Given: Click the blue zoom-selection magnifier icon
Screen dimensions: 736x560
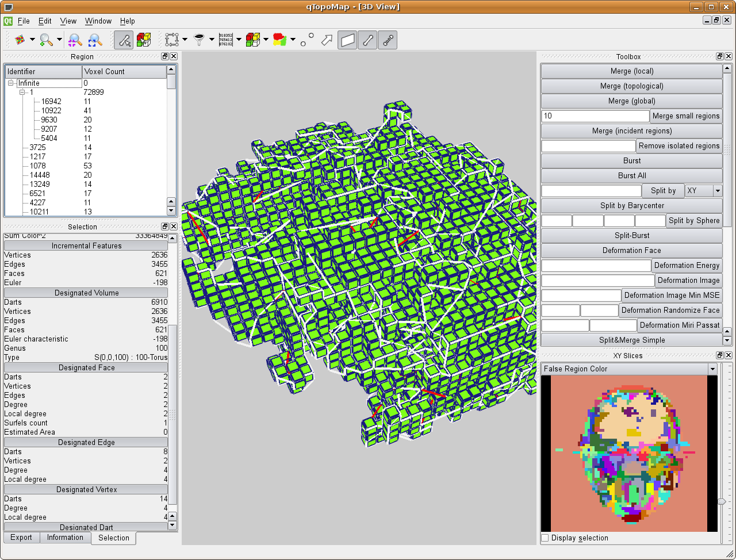Looking at the screenshot, I should [x=95, y=40].
